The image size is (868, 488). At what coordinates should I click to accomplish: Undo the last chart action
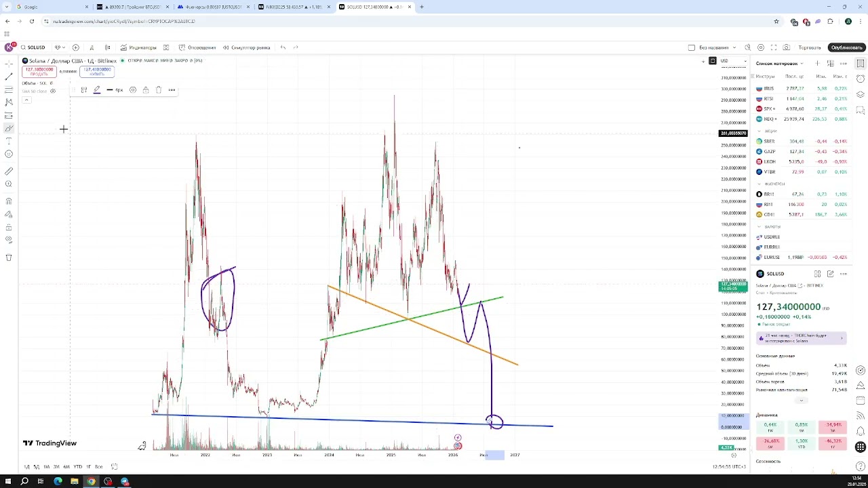click(283, 47)
